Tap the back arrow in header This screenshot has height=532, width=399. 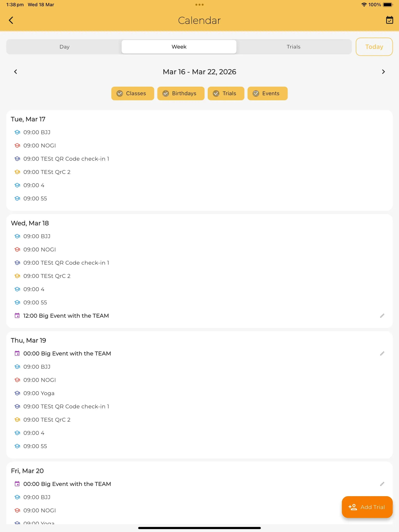(11, 20)
